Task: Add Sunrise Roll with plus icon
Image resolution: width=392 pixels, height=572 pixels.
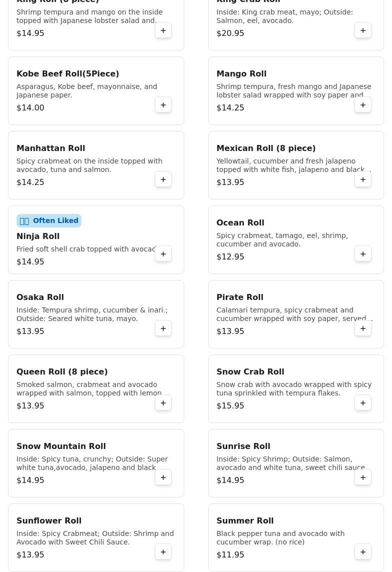Action: pyautogui.click(x=363, y=477)
